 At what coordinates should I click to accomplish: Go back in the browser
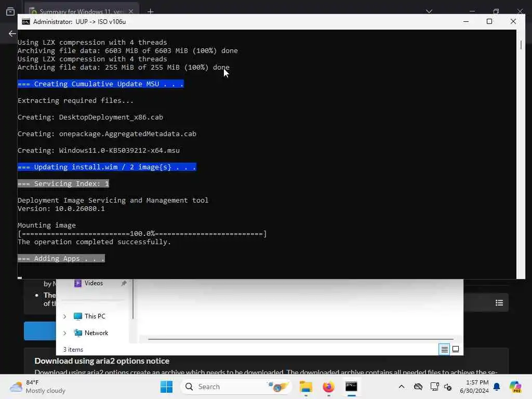pos(12,33)
